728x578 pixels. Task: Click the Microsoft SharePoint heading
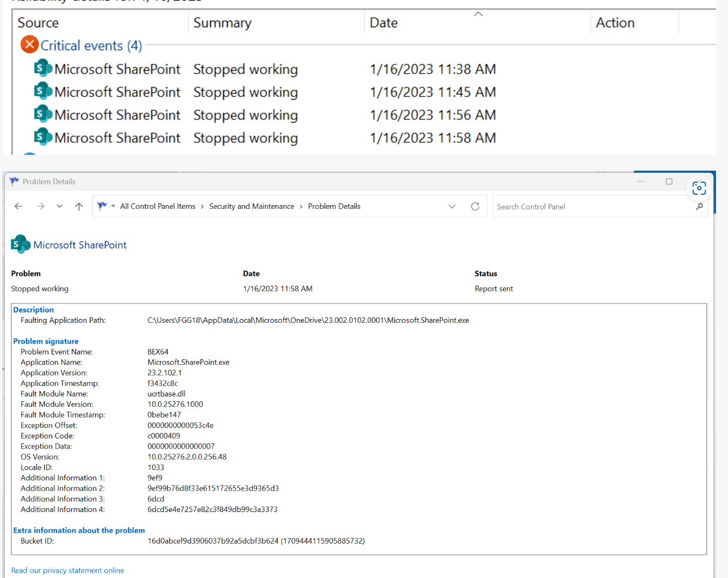pos(80,245)
